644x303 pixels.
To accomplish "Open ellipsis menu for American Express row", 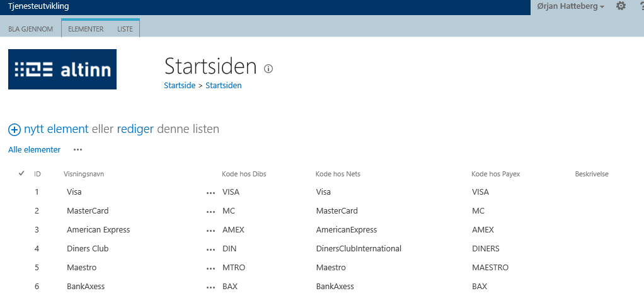I will coord(210,231).
